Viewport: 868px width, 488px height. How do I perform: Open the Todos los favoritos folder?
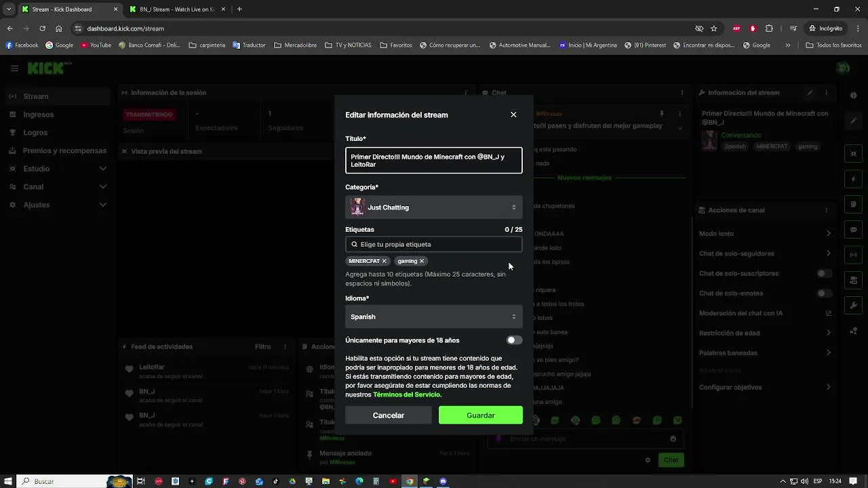point(833,45)
